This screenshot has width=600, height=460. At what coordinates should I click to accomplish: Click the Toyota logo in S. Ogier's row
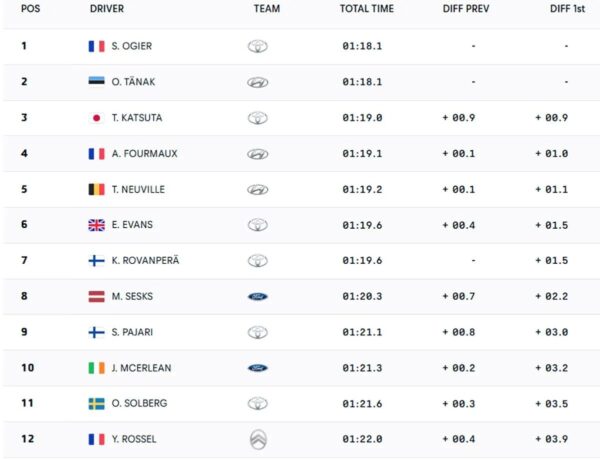tap(258, 46)
